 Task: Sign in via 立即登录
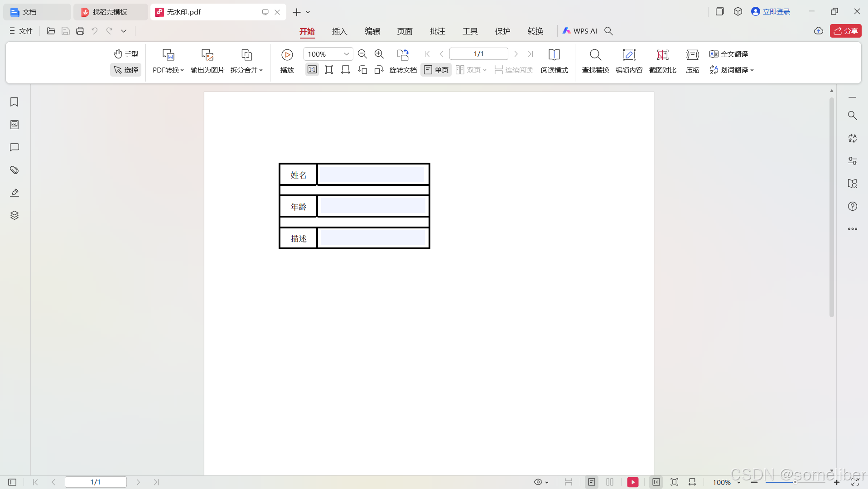click(x=771, y=12)
